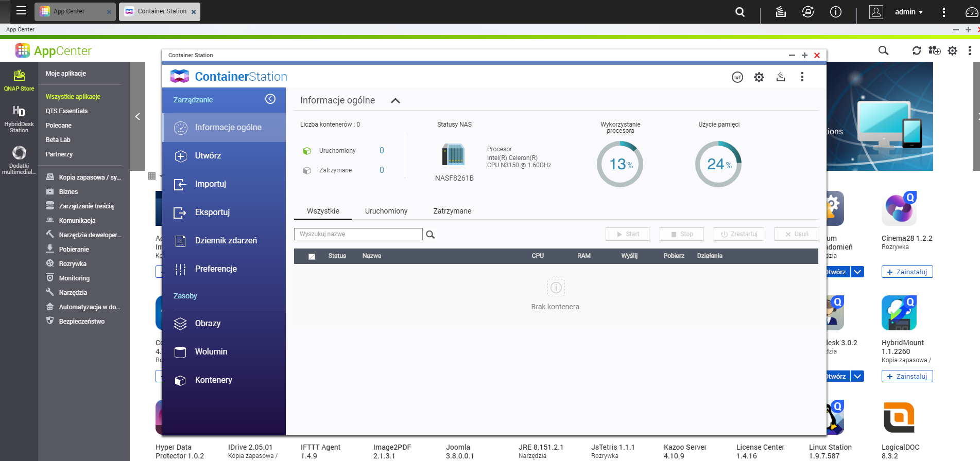Focus the Wyszukuj nazwę search field

358,234
